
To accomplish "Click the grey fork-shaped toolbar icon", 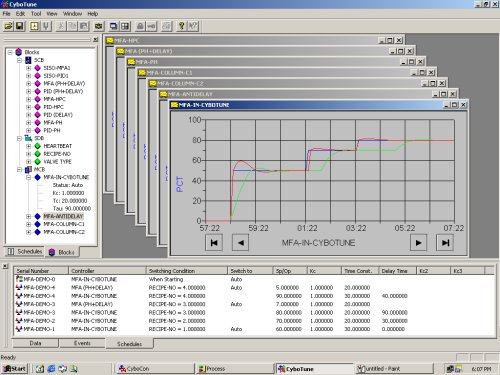I will (46, 26).
